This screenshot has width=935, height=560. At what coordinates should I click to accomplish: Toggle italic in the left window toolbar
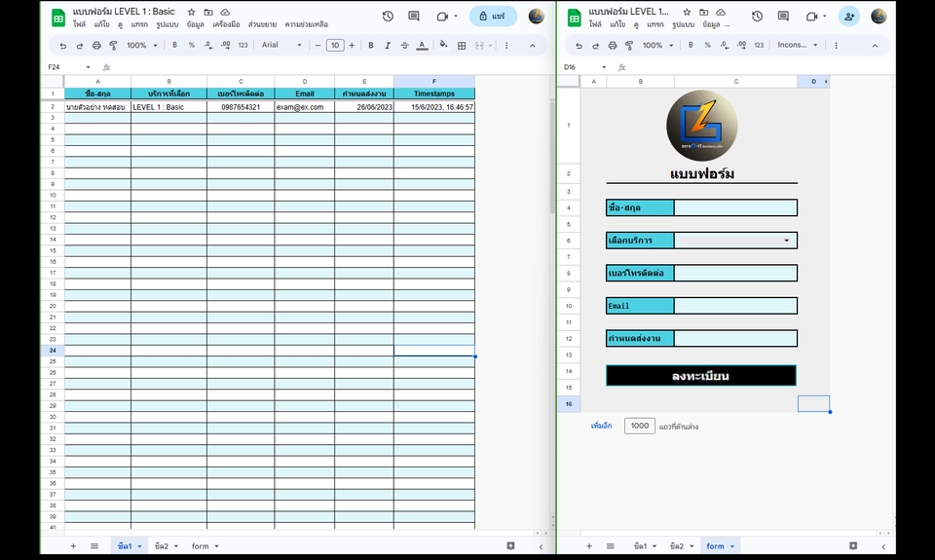(388, 46)
